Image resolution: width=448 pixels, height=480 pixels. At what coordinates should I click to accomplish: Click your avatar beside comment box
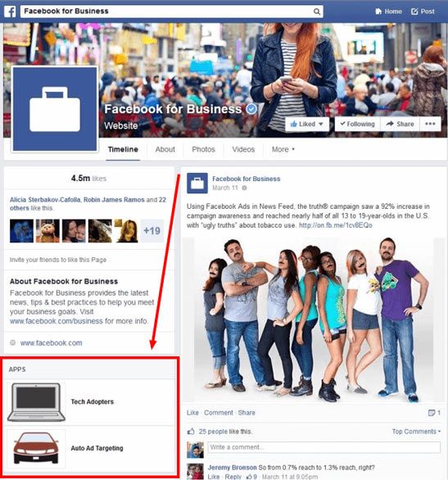[x=195, y=450]
